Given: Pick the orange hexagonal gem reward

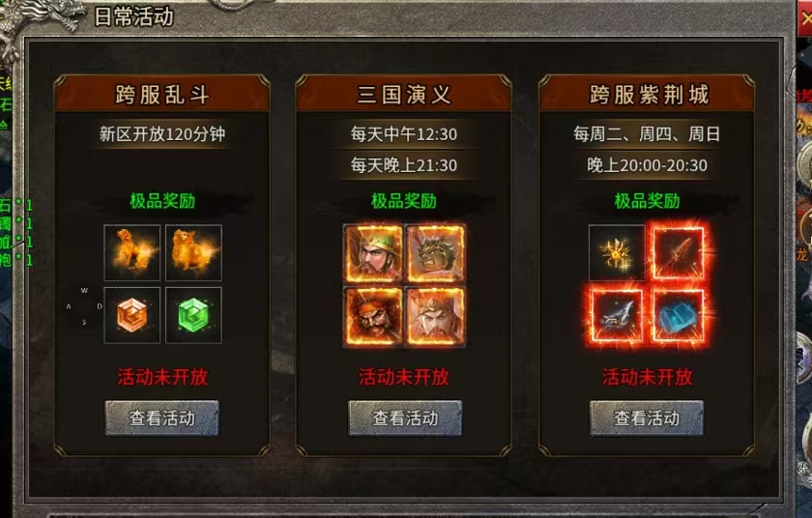Looking at the screenshot, I should pos(132,315).
